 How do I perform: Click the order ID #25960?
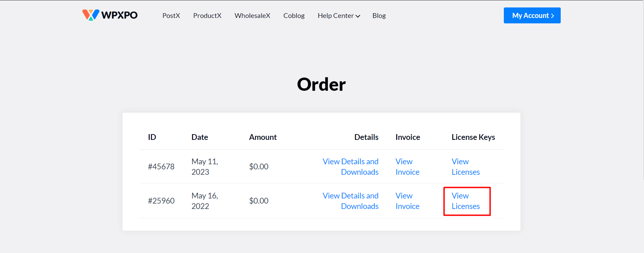pos(161,201)
